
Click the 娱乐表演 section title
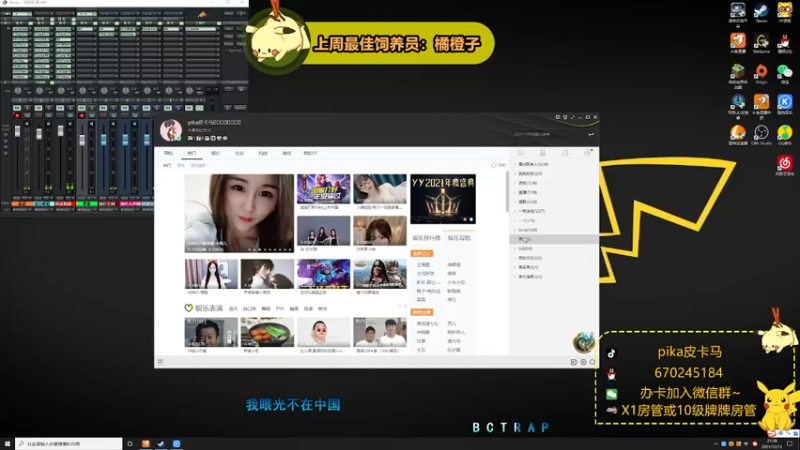point(209,308)
